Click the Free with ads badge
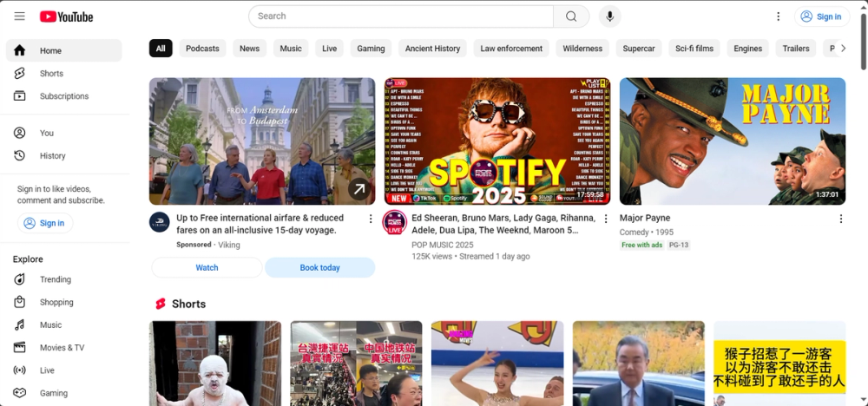The width and height of the screenshot is (868, 406). pos(641,245)
